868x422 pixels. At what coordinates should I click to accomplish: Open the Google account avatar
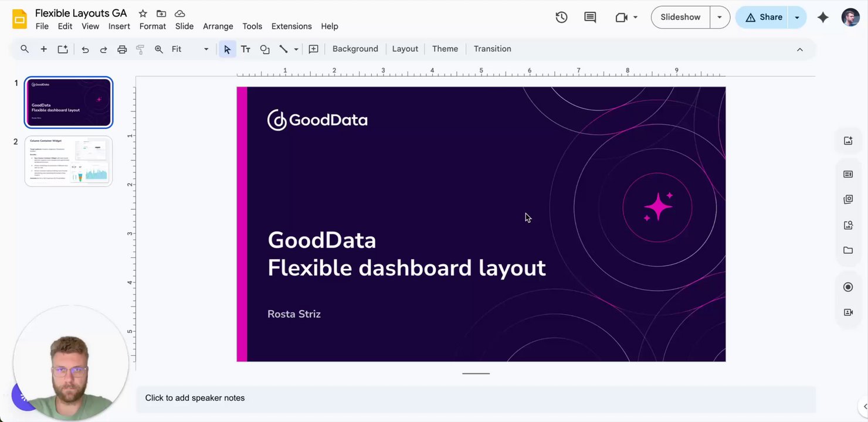point(850,18)
